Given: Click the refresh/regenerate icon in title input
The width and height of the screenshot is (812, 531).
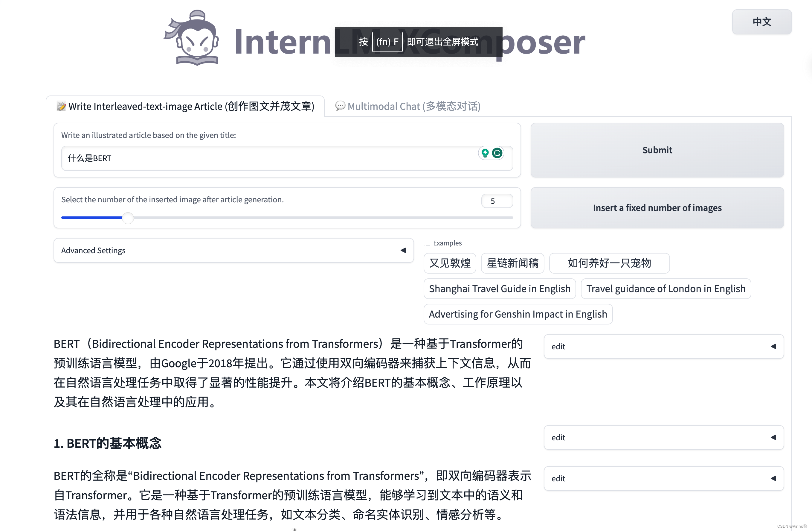Looking at the screenshot, I should tap(497, 153).
